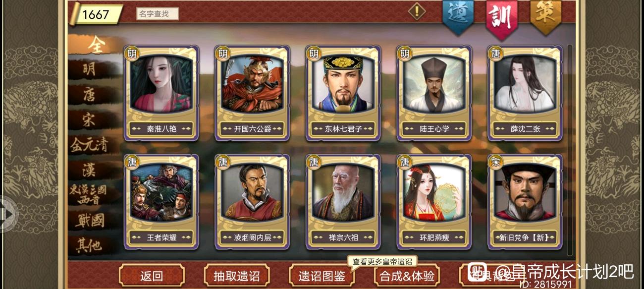
Task: Select the 东林七君子 card
Action: (343, 93)
